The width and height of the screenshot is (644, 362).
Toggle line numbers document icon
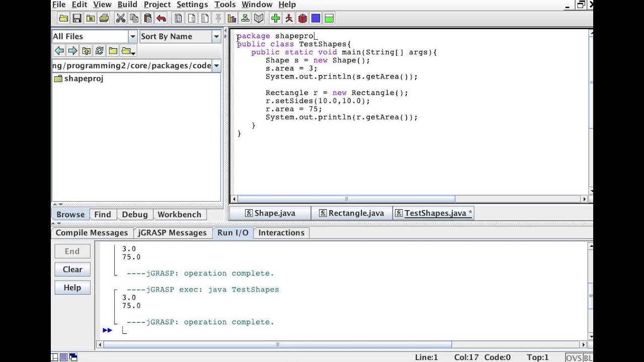(x=205, y=19)
